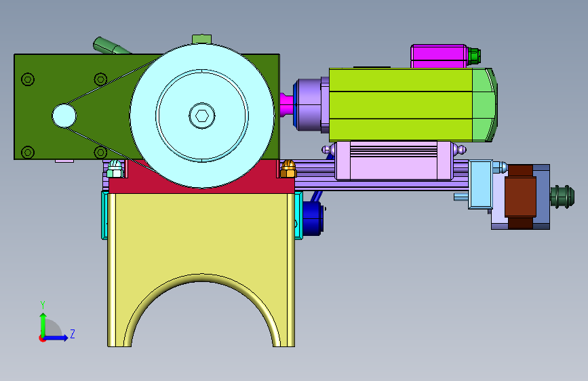Select the lavender slider block under motor
588x381 pixels.
393,161
